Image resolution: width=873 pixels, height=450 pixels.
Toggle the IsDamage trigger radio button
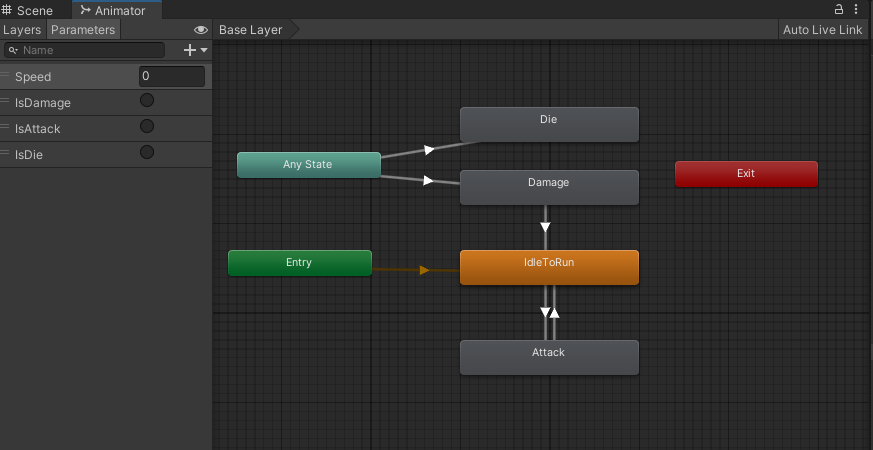click(x=147, y=100)
